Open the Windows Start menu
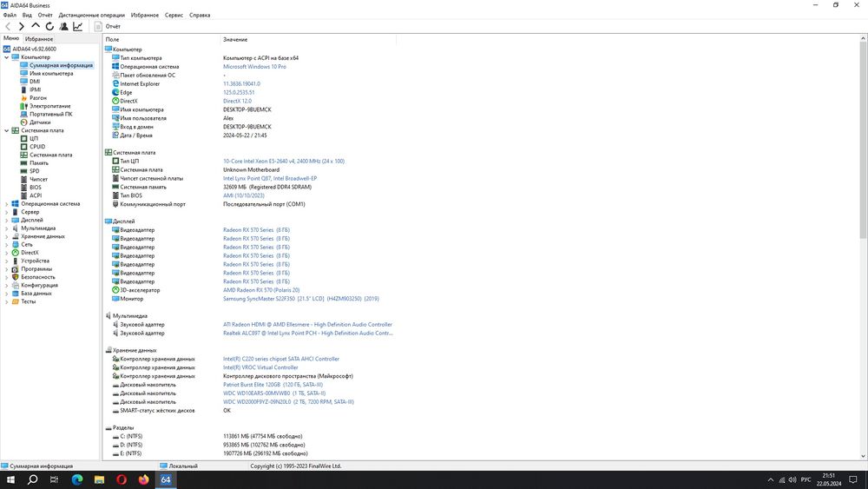 10,479
